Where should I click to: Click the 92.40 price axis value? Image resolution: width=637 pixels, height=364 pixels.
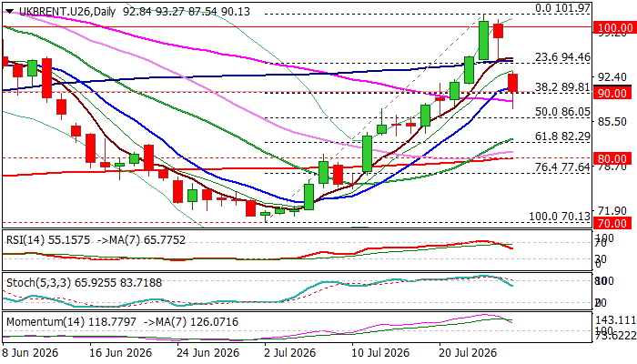612,76
